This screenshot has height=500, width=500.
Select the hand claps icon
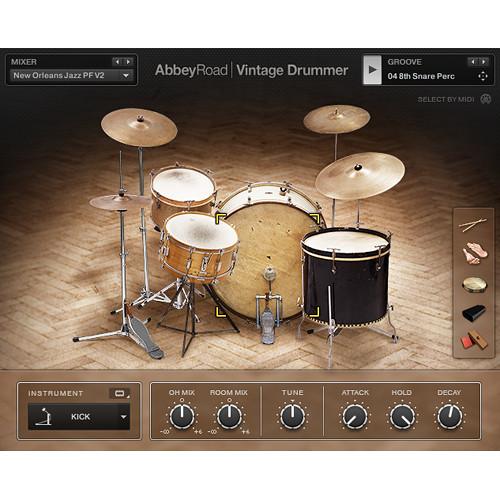(x=475, y=253)
